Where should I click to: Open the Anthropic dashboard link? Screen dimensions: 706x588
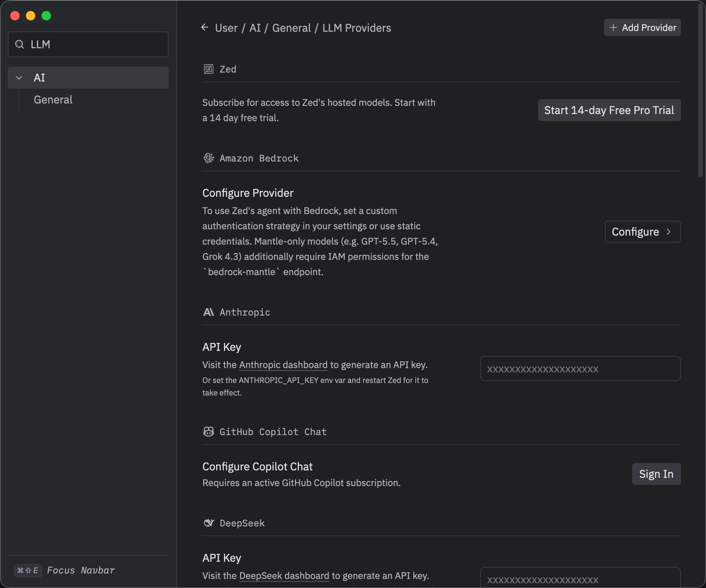[x=283, y=365]
